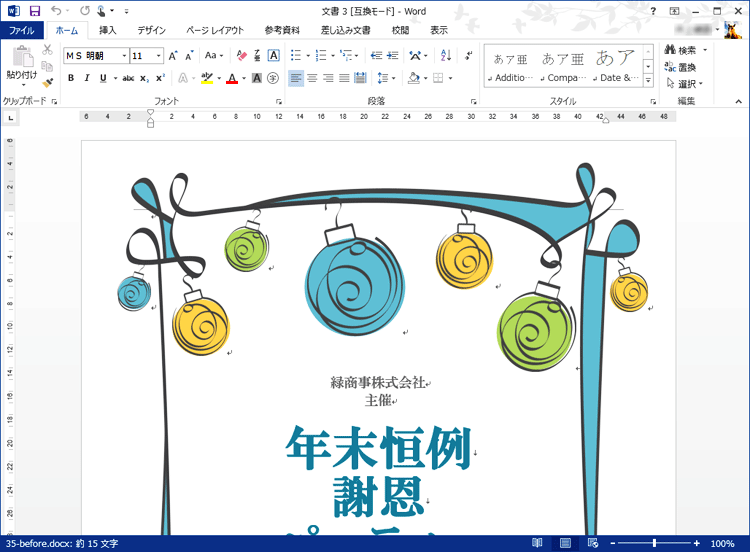The width and height of the screenshot is (750, 552).
Task: Switch to the デザイン tab
Action: pos(152,30)
